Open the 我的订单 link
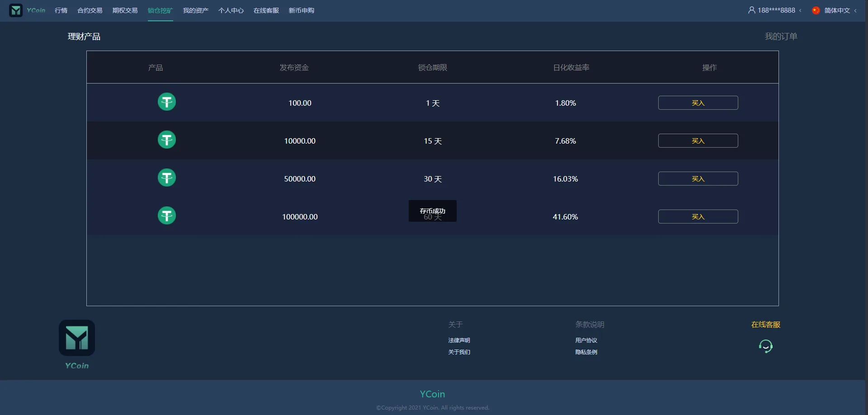 pos(781,37)
